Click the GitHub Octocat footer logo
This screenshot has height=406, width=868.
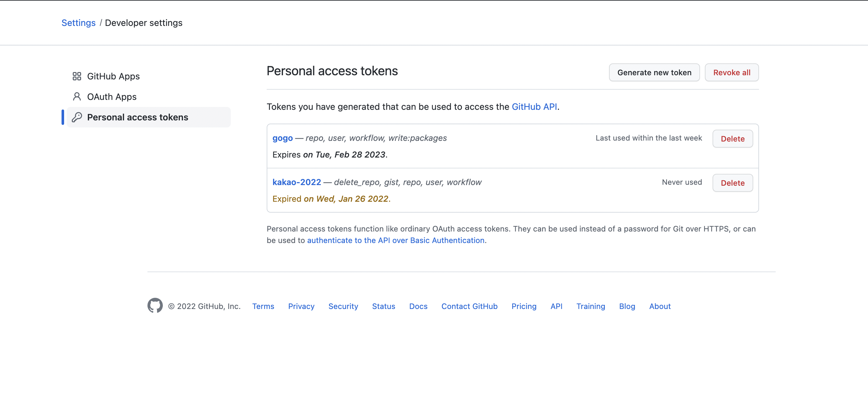click(155, 306)
